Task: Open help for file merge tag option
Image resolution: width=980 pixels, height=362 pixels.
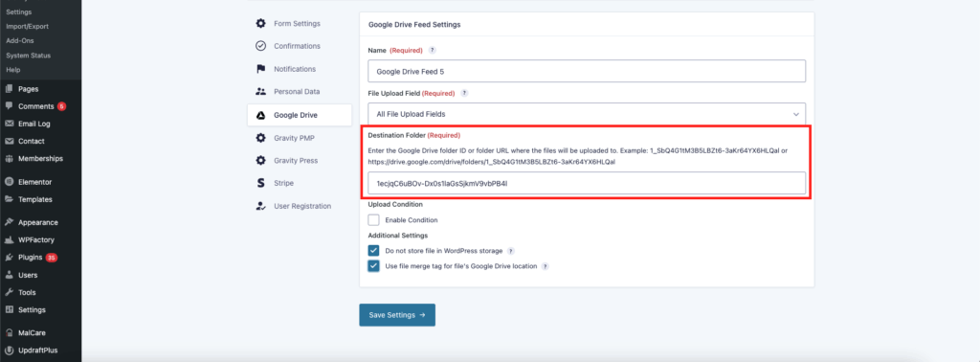Action: 545,266
